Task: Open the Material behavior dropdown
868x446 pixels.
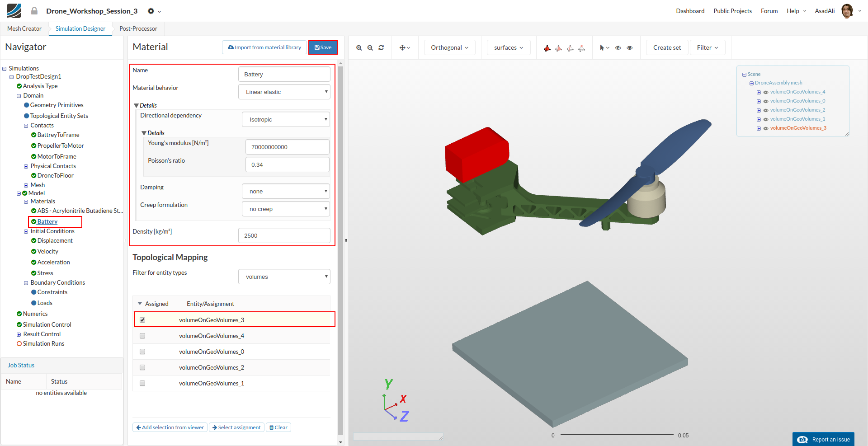Action: (284, 92)
